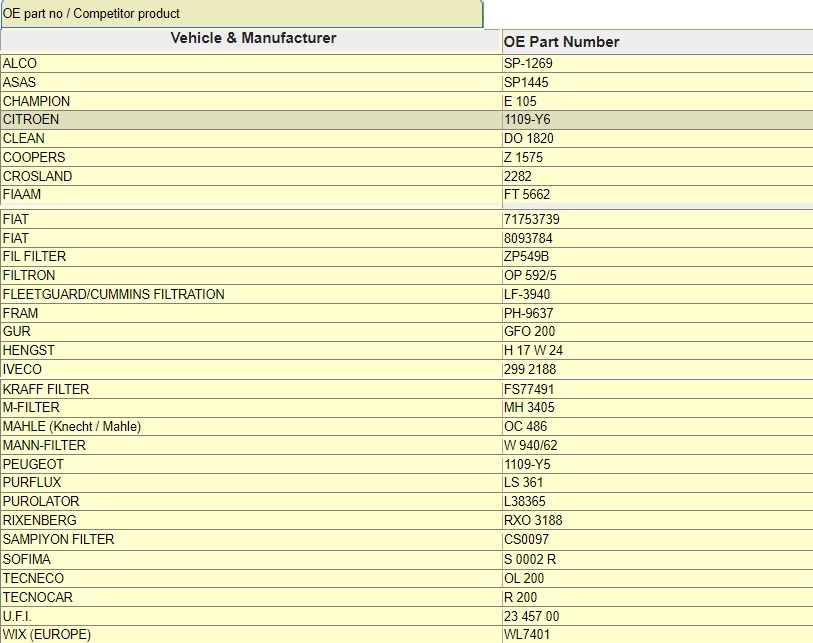This screenshot has height=643, width=813.
Task: Select the highlighted CITROEN row
Action: pyautogui.click(x=406, y=119)
